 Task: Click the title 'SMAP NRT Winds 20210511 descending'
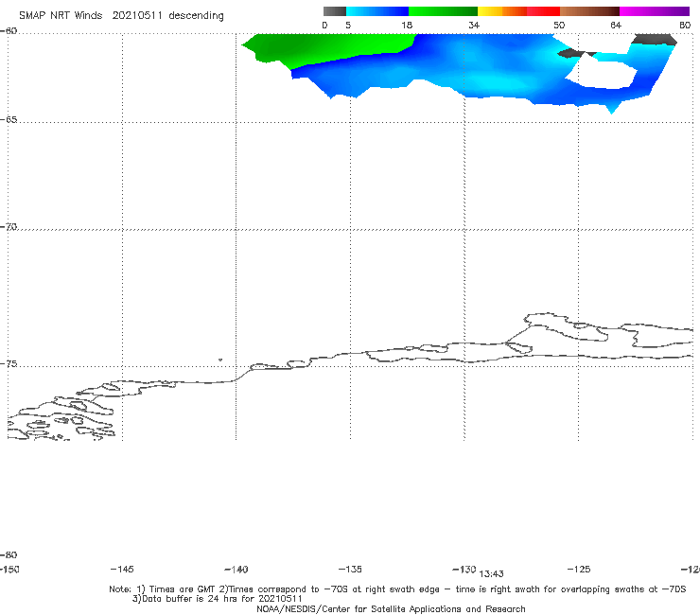click(121, 16)
